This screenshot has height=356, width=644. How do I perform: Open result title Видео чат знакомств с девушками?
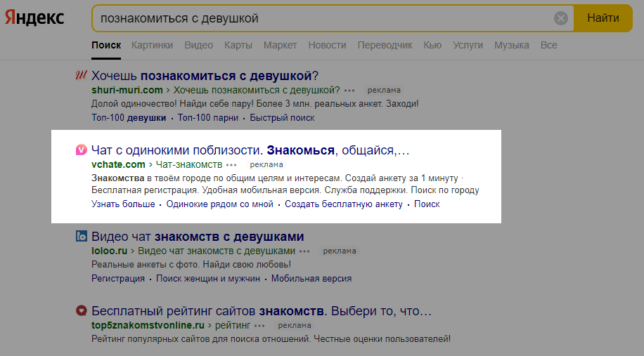click(198, 237)
